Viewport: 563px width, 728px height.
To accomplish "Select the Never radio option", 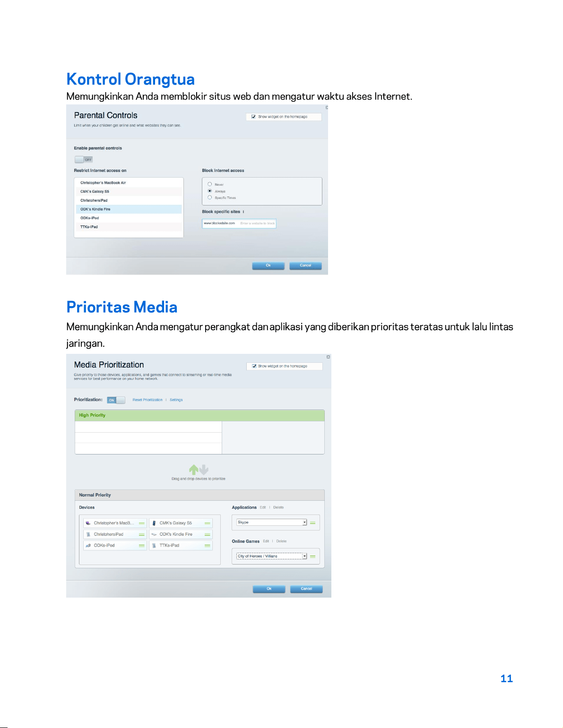I will click(x=210, y=184).
